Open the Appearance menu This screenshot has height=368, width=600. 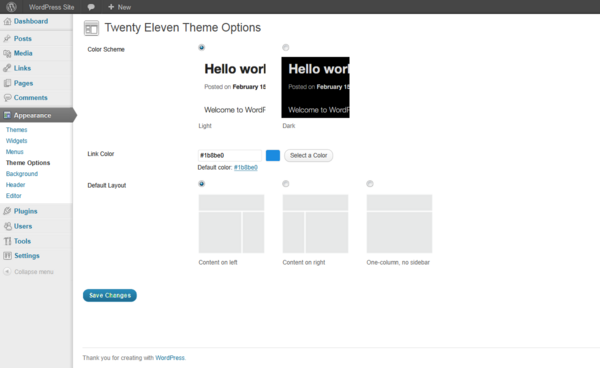(x=33, y=115)
